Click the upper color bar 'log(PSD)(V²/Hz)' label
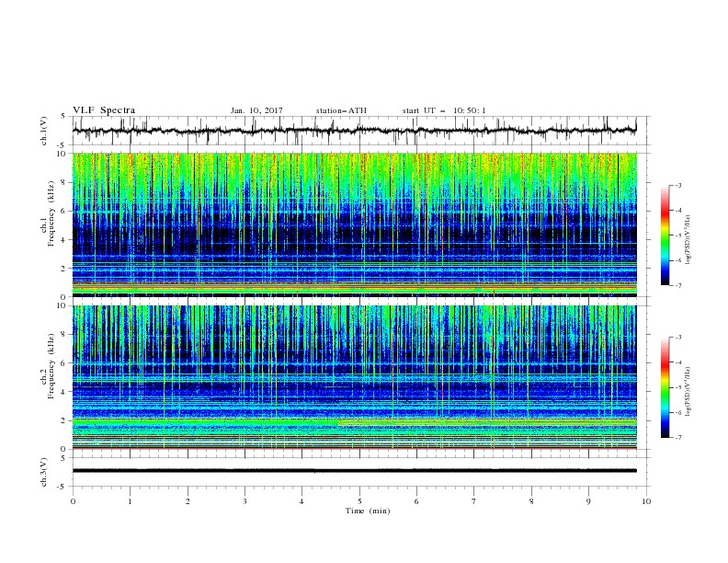Screen dimensions: 728x563 coord(688,240)
